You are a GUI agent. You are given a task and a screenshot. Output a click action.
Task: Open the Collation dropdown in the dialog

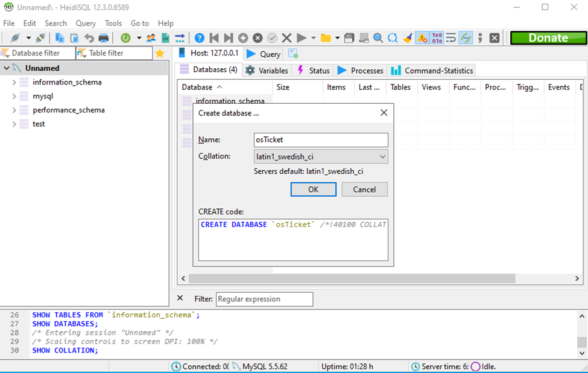click(382, 156)
